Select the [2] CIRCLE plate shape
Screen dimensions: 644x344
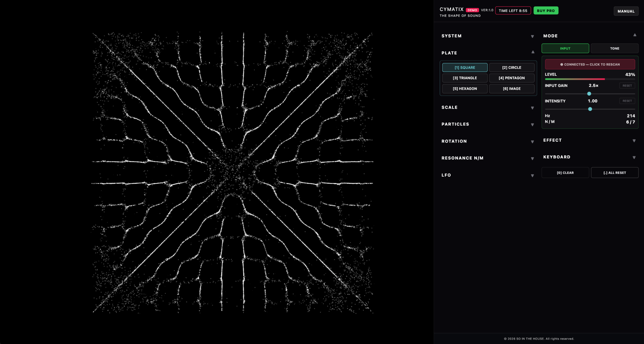pos(512,68)
